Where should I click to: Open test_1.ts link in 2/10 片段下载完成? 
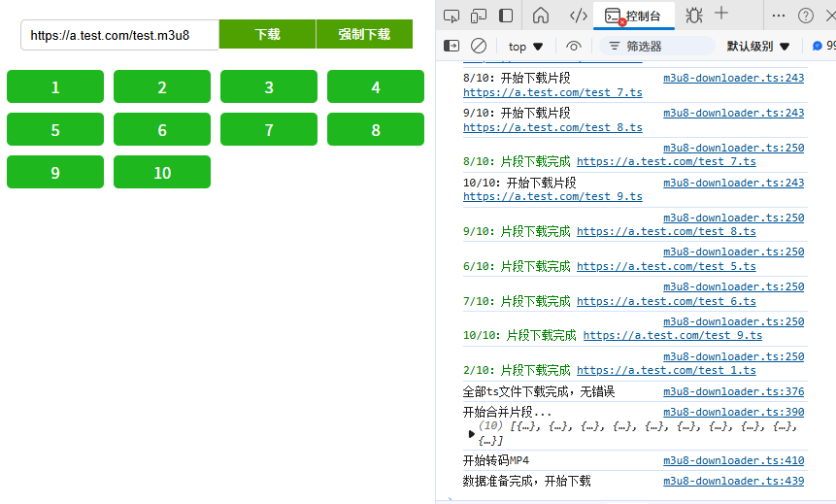(x=666, y=370)
